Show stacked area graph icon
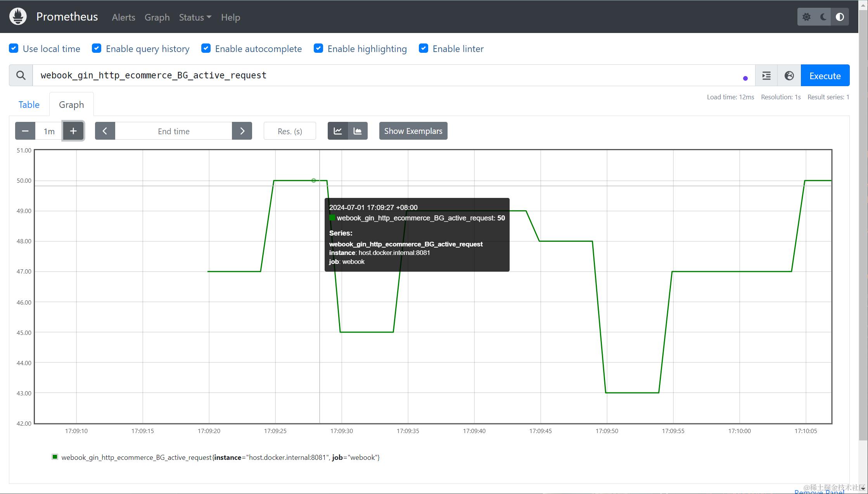 358,131
